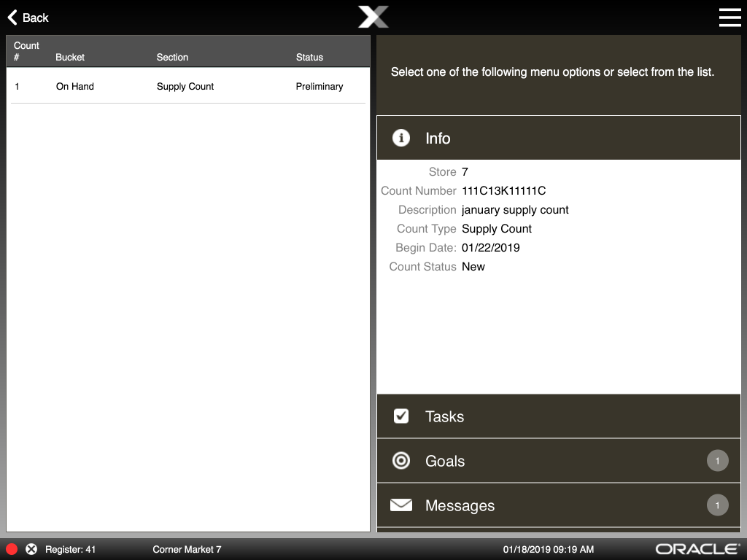Click Count Type value Supply Count
This screenshot has height=560, width=747.
pyautogui.click(x=496, y=229)
